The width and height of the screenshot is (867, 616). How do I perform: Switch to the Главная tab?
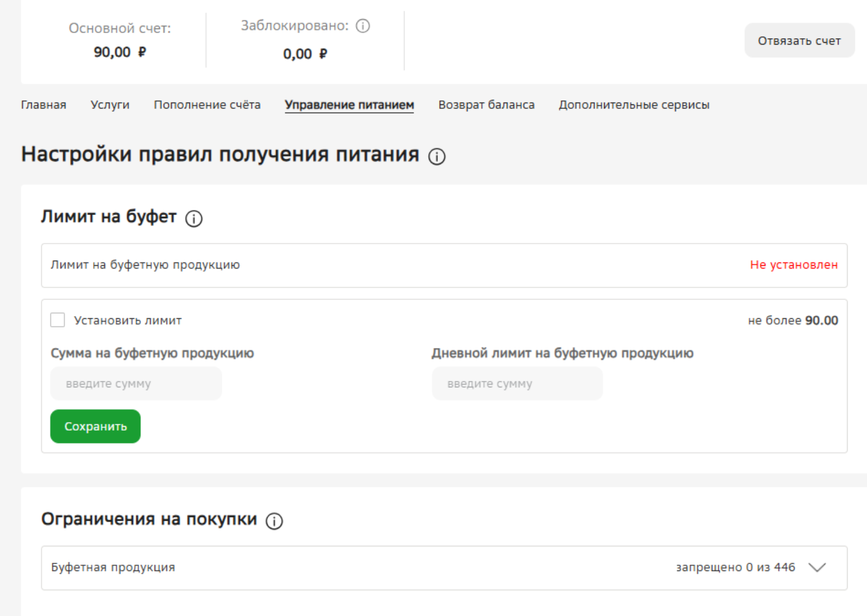pyautogui.click(x=43, y=104)
